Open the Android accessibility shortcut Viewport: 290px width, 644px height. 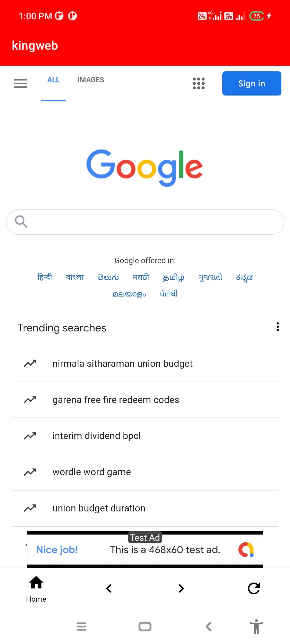pos(256,627)
